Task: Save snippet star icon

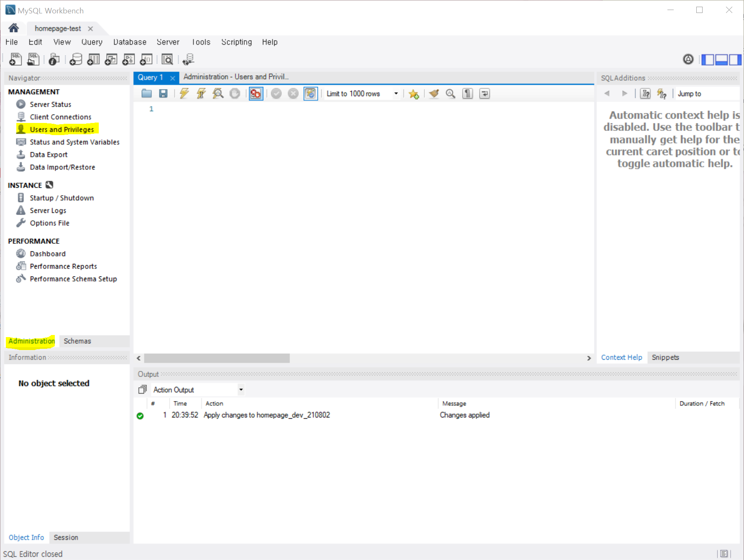Action: (414, 94)
